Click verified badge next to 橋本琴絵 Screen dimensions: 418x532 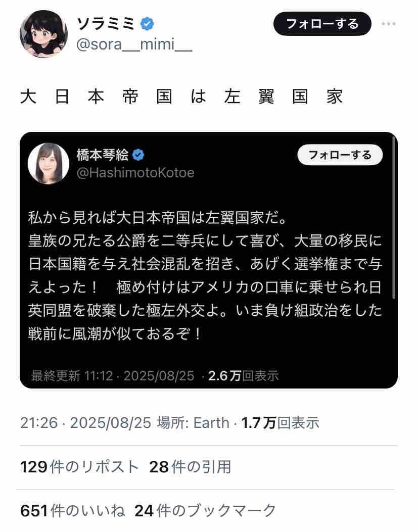click(138, 155)
